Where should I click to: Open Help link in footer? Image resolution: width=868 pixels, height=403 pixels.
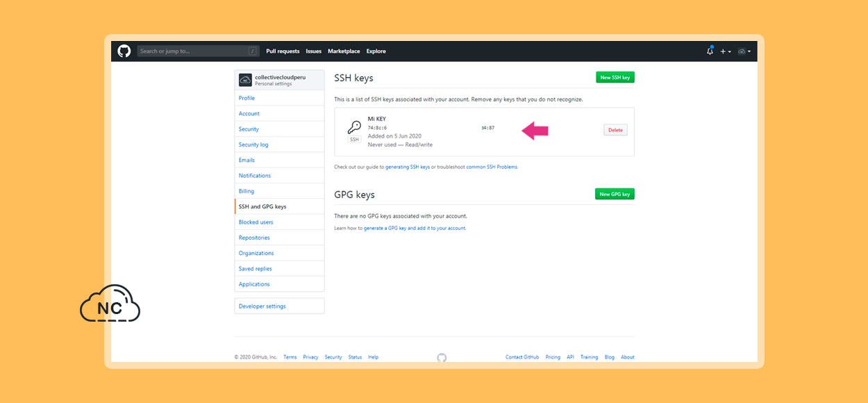[373, 357]
